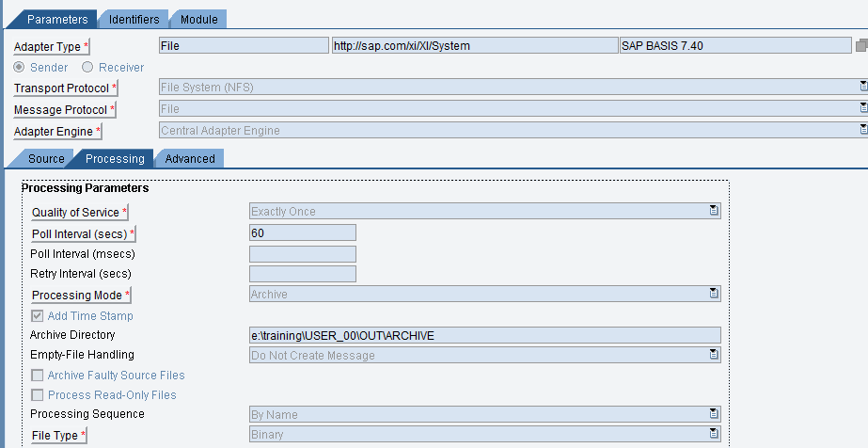The width and height of the screenshot is (868, 448).
Task: Click the adapter type name field showing File
Action: 244,45
